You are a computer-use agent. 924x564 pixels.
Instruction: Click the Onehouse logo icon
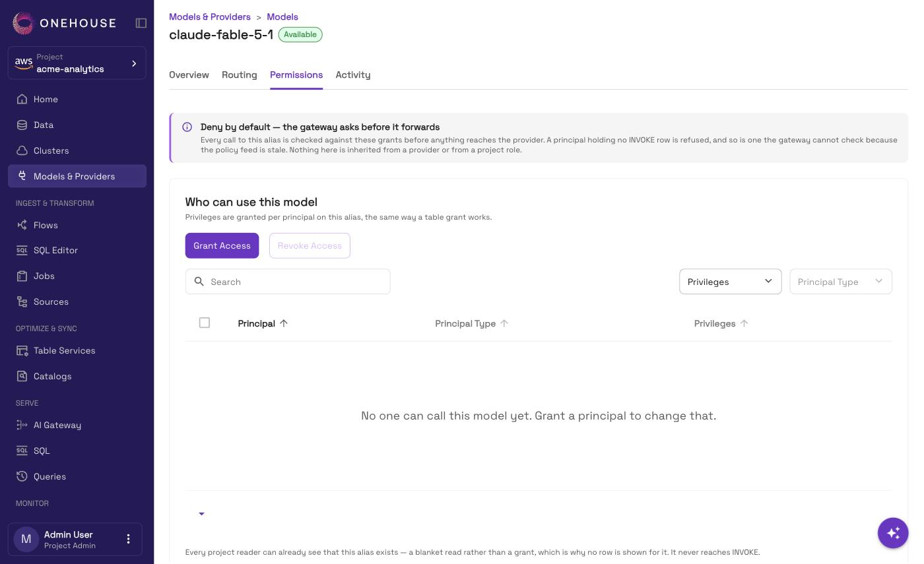tap(23, 23)
